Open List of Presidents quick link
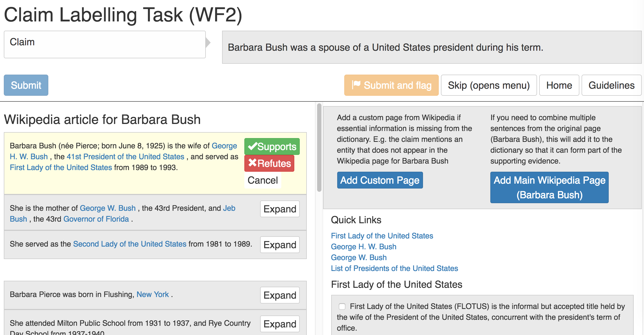This screenshot has height=335, width=644. click(394, 268)
